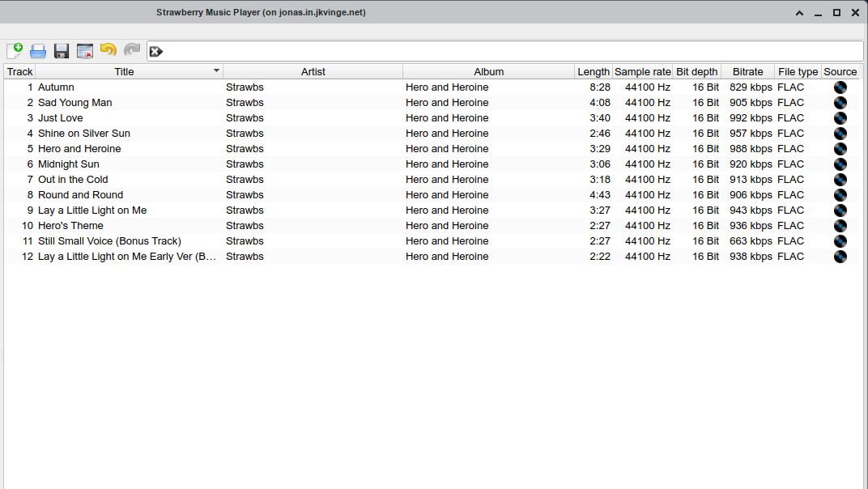Select Still Small Voice (Bonus Track)
The height and width of the screenshot is (489, 868).
point(109,241)
